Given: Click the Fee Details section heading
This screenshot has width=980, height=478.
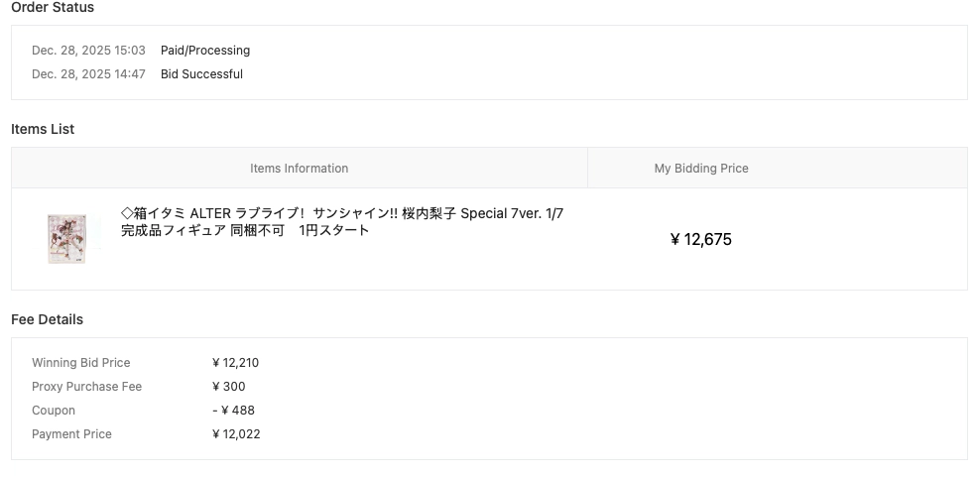Looking at the screenshot, I should (x=47, y=319).
